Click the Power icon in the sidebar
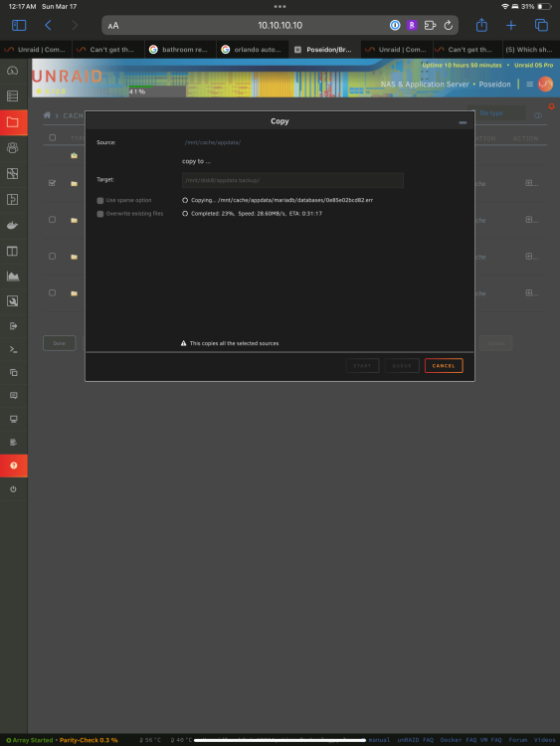This screenshot has width=560, height=746. pos(13,489)
